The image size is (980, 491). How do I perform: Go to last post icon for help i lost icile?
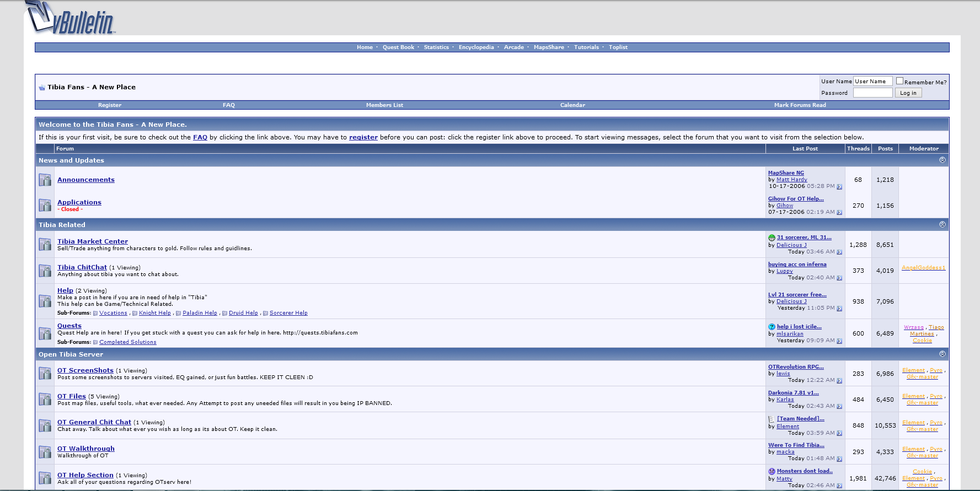click(839, 341)
